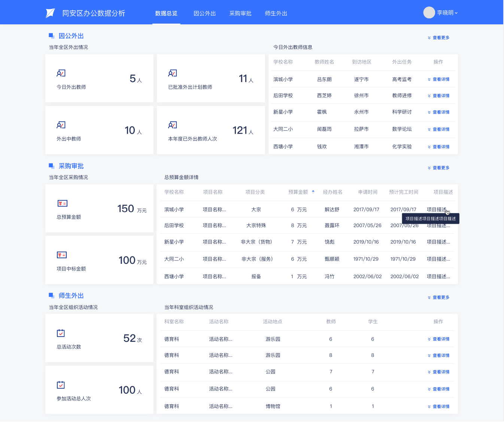Click the teacher icon above 今日外出教师

(61, 73)
